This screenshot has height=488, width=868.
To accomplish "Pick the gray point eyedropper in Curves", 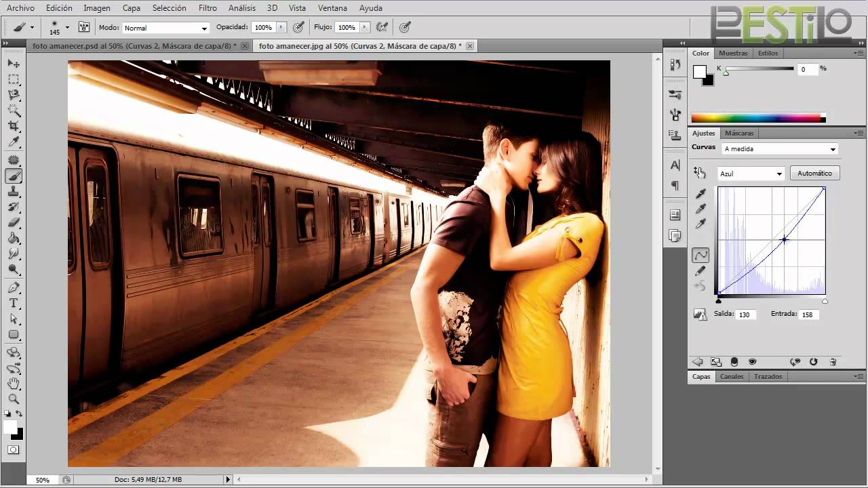I will click(701, 209).
